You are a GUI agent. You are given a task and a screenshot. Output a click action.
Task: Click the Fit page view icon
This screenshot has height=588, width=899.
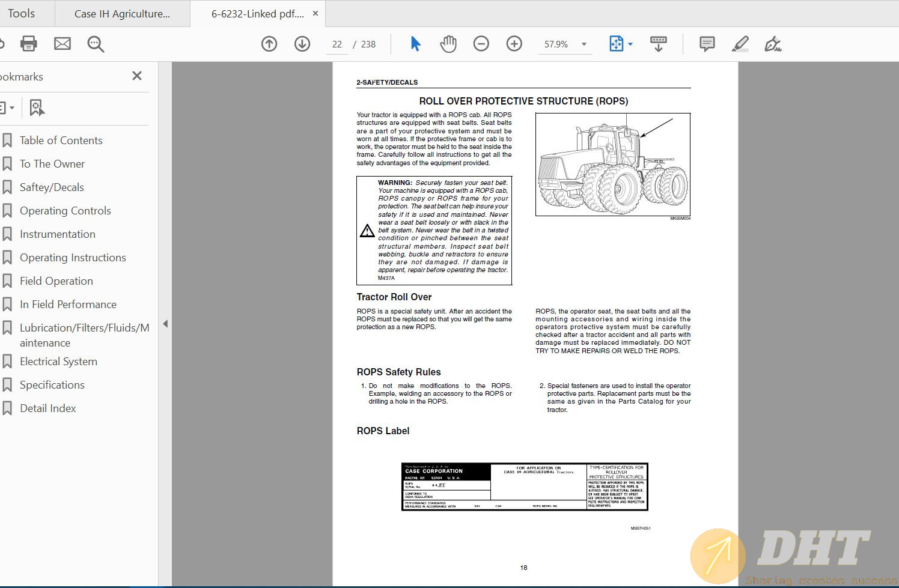pyautogui.click(x=617, y=44)
